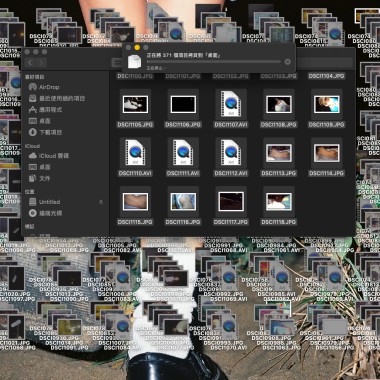Select DSCI1115.JPG thumbnail
This screenshot has height=380, width=380.
(x=135, y=202)
